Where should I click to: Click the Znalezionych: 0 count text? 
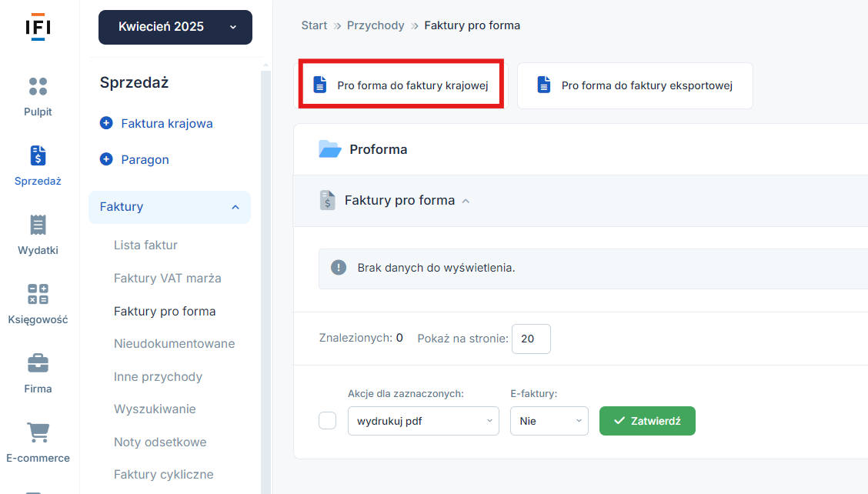pos(361,338)
